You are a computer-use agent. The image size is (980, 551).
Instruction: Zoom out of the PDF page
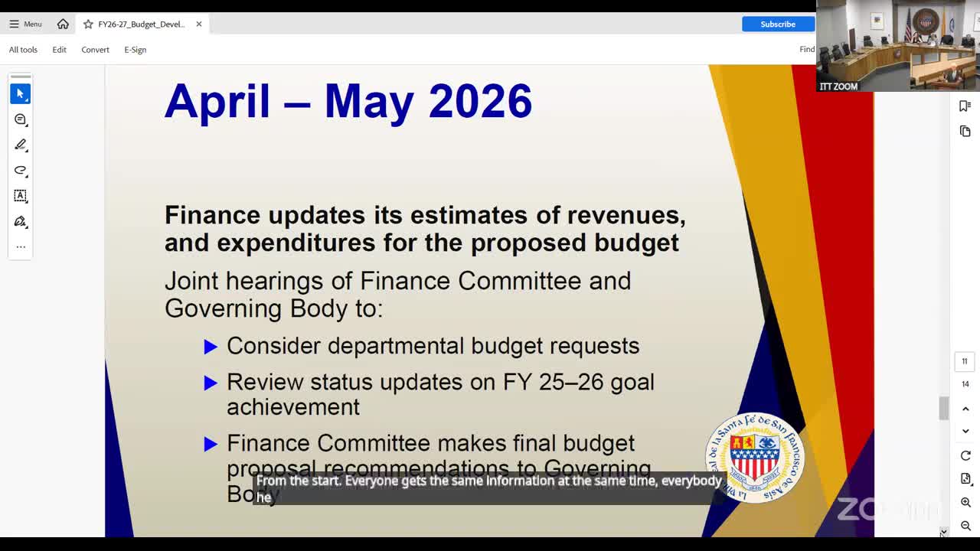(x=965, y=525)
